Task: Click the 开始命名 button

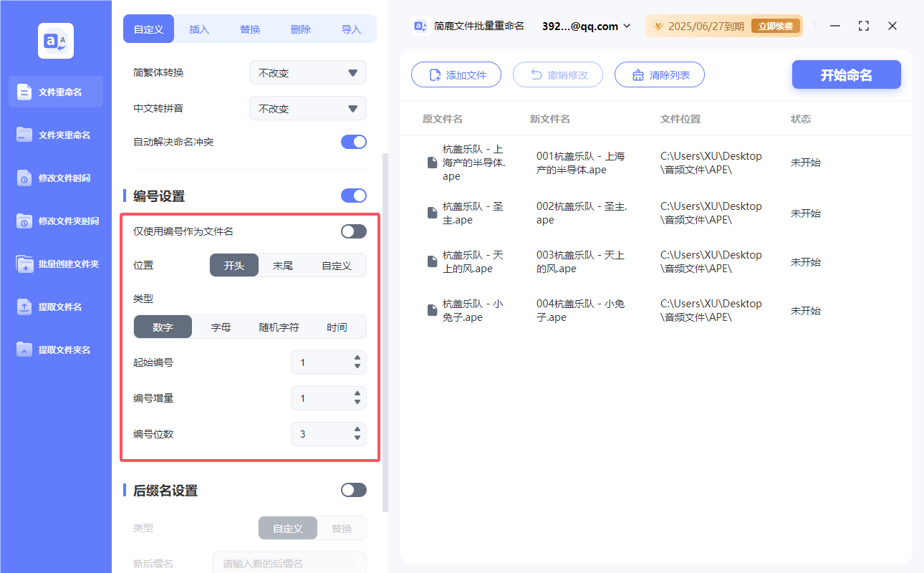Action: (x=846, y=74)
